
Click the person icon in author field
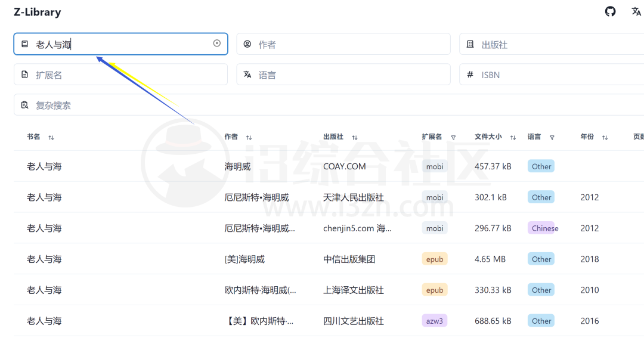(x=247, y=44)
